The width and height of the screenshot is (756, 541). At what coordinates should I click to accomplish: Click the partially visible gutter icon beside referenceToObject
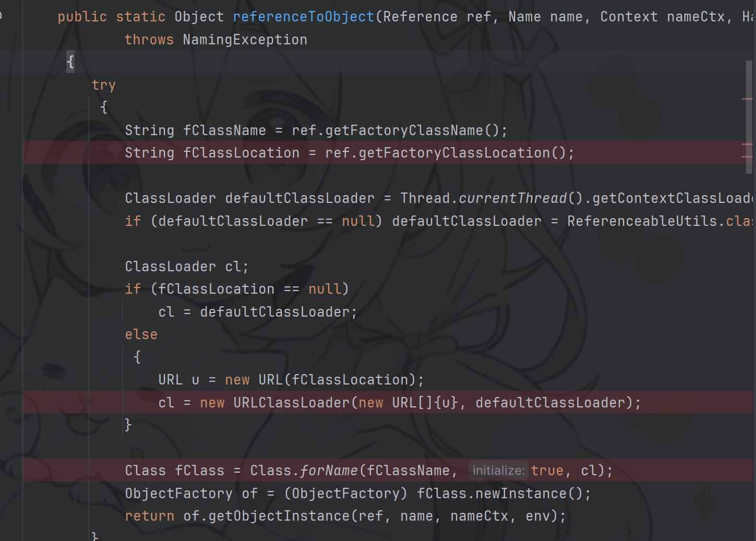[1, 16]
